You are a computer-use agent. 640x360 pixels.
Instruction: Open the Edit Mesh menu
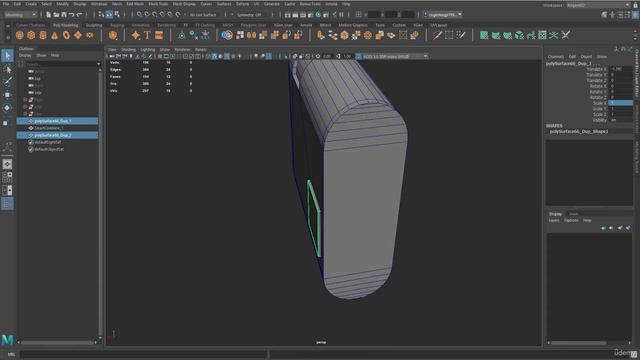click(x=135, y=4)
